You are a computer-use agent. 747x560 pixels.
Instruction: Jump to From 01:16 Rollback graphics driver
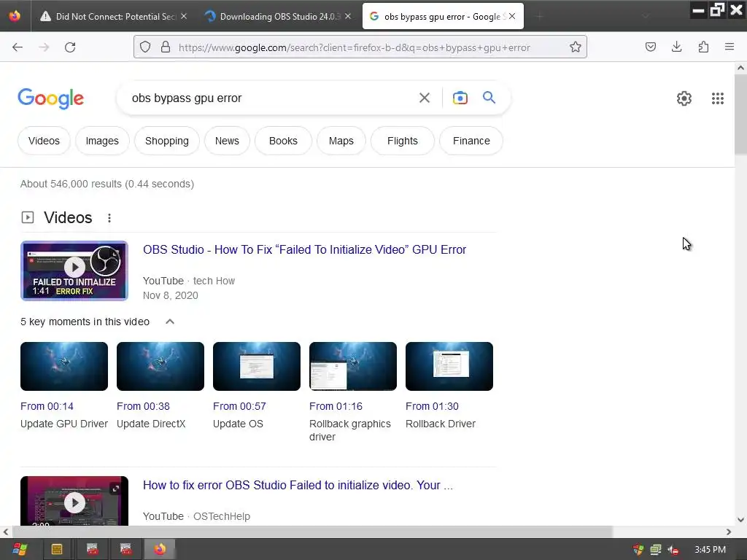pos(336,406)
